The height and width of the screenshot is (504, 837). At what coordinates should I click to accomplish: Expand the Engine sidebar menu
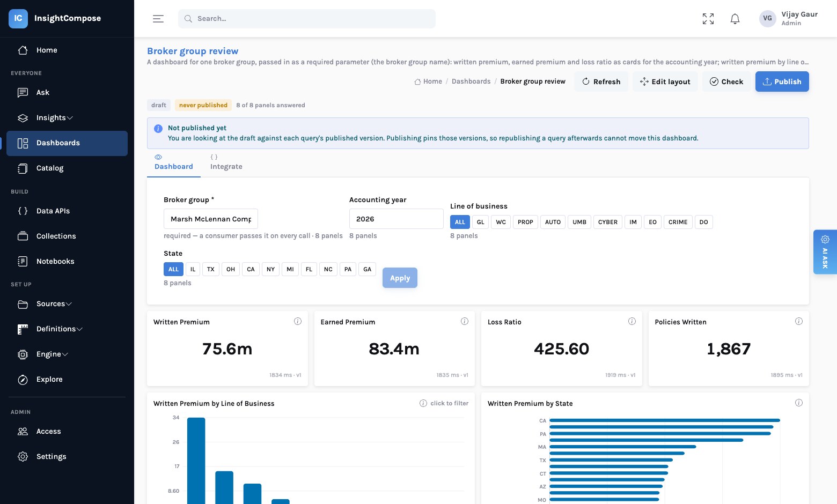67,354
